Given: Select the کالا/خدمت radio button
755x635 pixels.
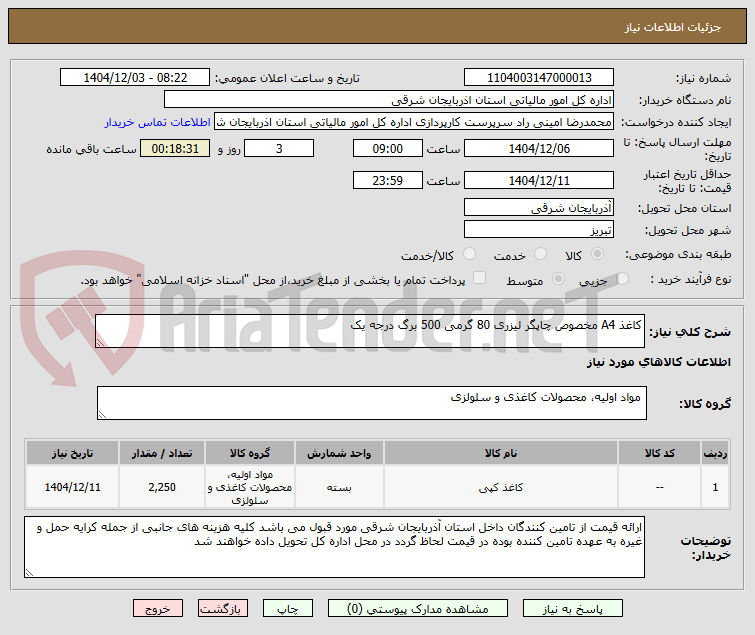Looking at the screenshot, I should pos(469,254).
